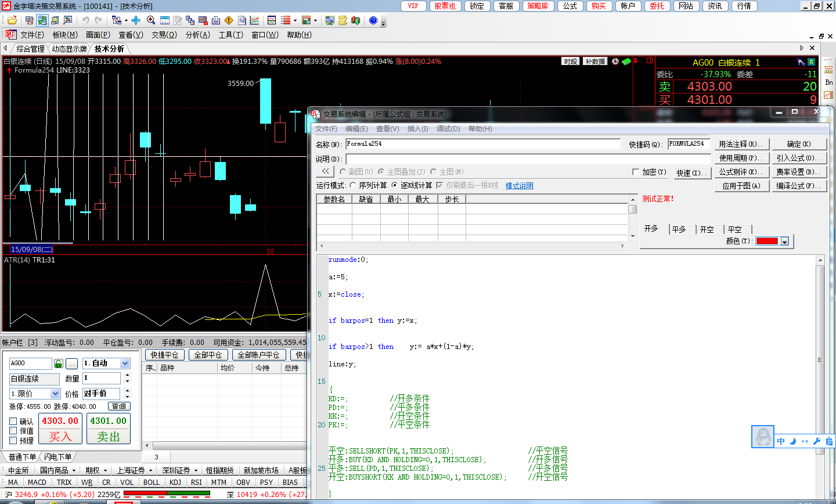
Task: Click the yellow diamond warning icon
Action: 229,20
